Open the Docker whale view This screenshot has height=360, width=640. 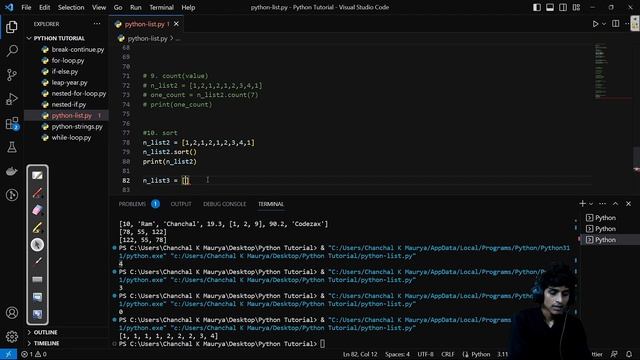(12, 171)
